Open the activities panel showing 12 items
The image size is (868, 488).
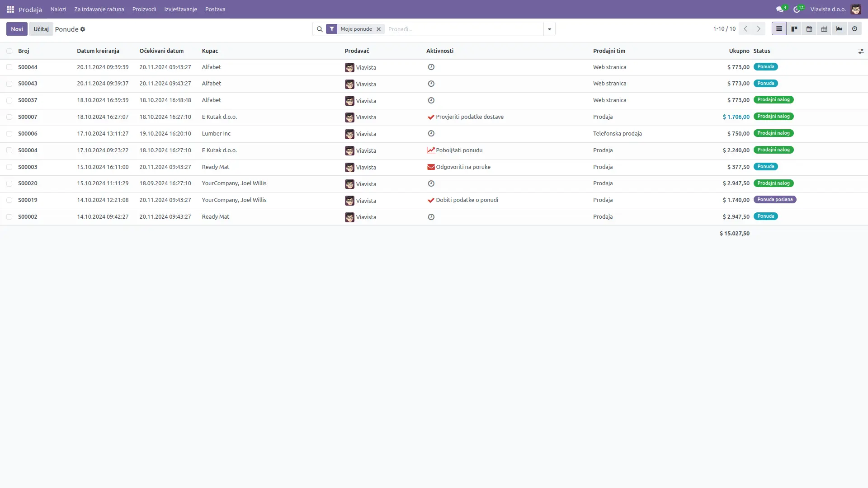(x=797, y=9)
